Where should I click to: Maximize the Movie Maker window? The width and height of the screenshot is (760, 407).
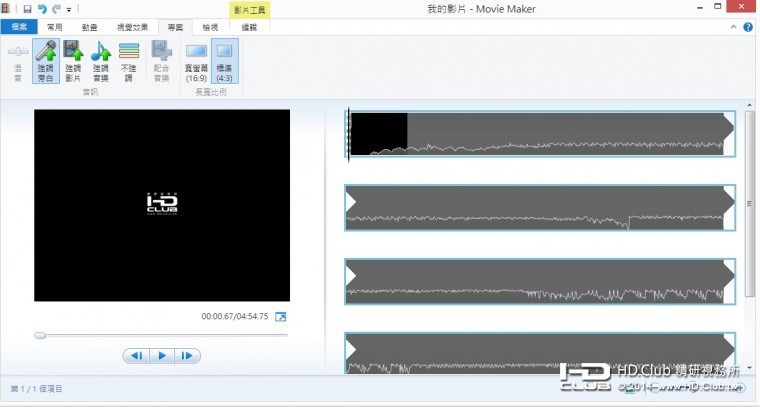tap(718, 7)
